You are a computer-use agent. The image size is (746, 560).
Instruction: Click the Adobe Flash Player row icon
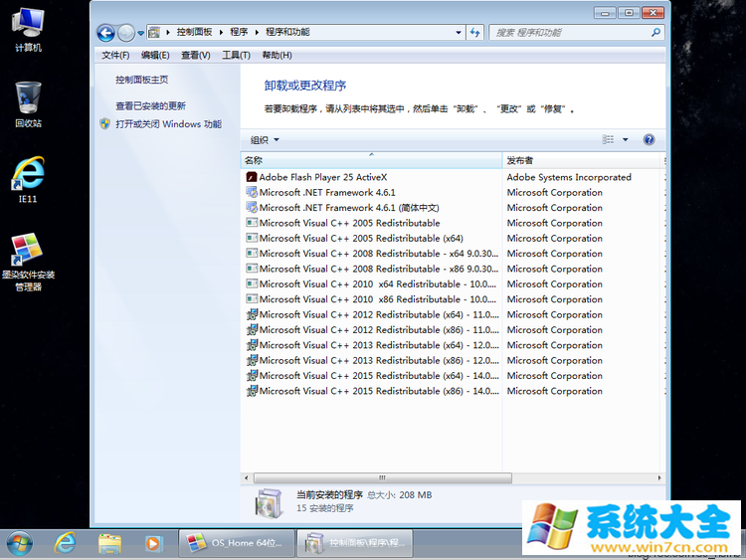pyautogui.click(x=252, y=177)
